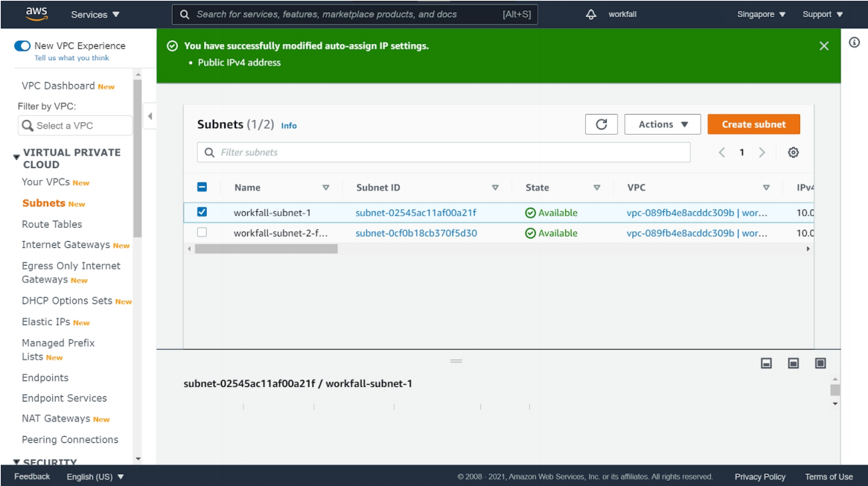Open the notifications bell
The height and width of the screenshot is (486, 868).
pos(591,14)
